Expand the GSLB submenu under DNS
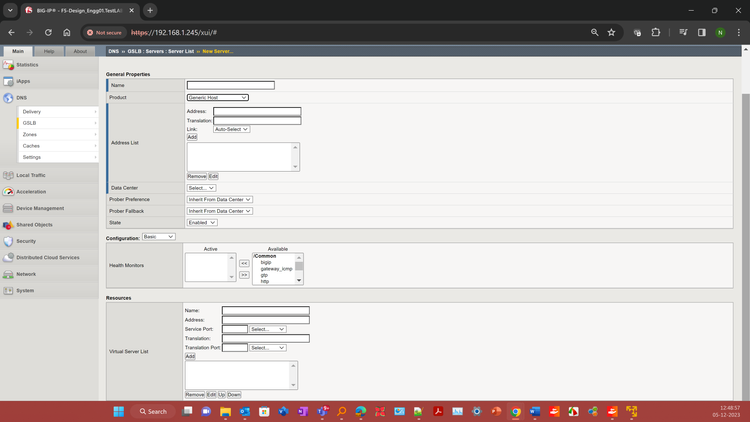The height and width of the screenshot is (422, 750). click(60, 123)
